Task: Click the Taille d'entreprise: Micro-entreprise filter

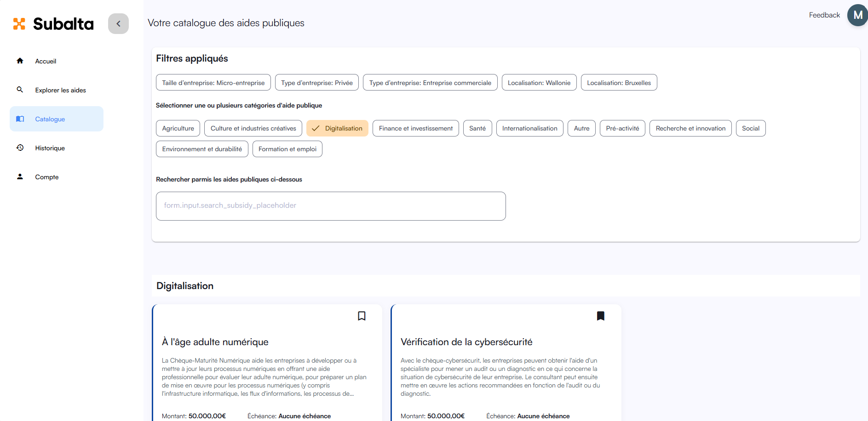Action: point(213,83)
